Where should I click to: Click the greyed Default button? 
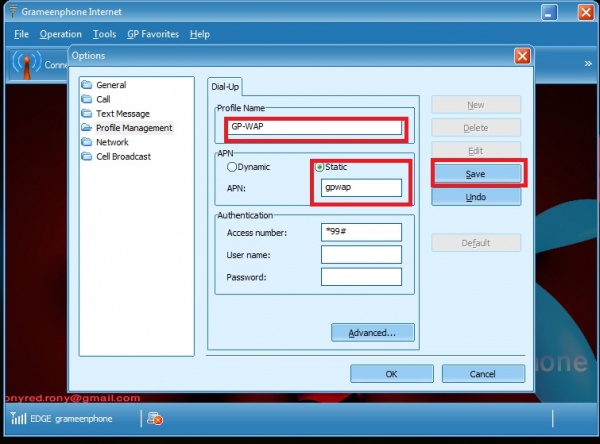pyautogui.click(x=476, y=243)
